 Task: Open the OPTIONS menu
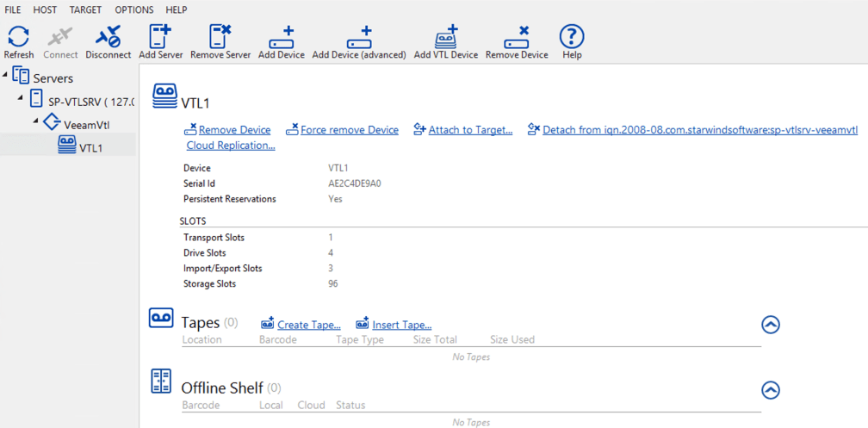(134, 10)
